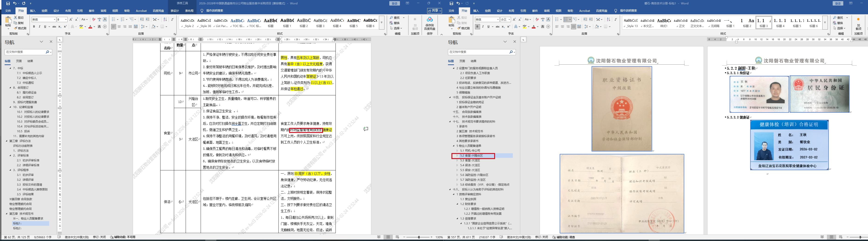Toggle left alignment in left Word window
The image size is (868, 241).
(x=114, y=27)
